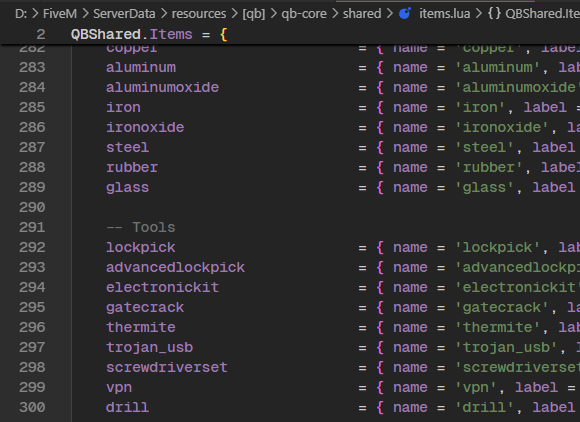Click the 'name' field on the electronickit row
The width and height of the screenshot is (580, 422).
[x=410, y=287]
